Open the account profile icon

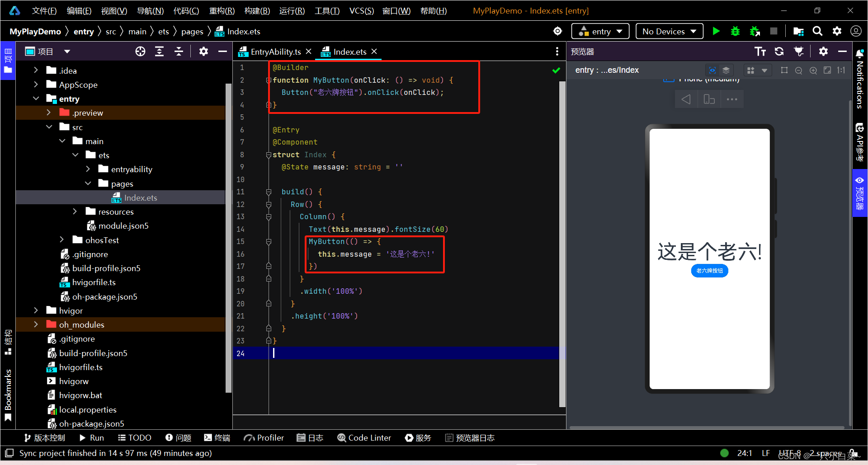point(856,31)
